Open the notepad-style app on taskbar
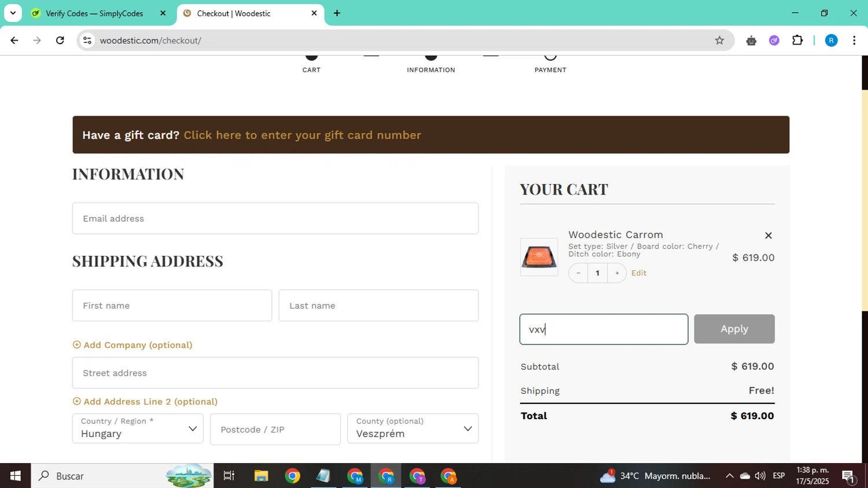Image resolution: width=868 pixels, height=488 pixels. click(x=323, y=476)
